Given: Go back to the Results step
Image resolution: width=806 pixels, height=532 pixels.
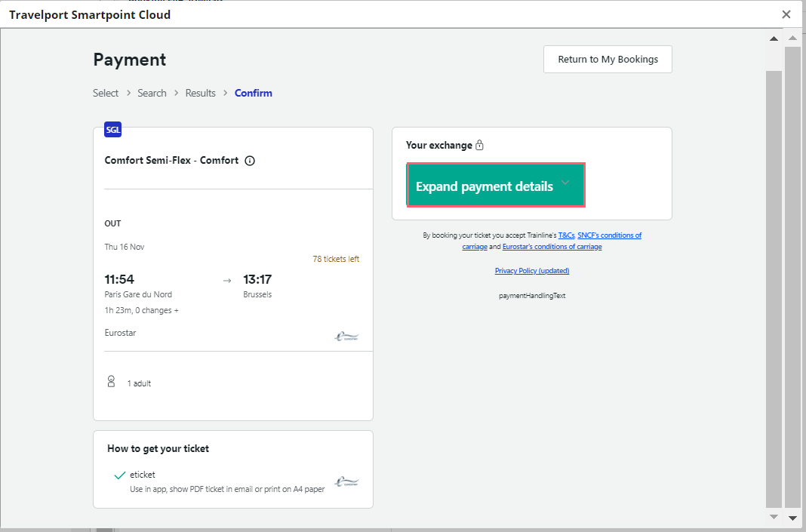Looking at the screenshot, I should coord(201,93).
